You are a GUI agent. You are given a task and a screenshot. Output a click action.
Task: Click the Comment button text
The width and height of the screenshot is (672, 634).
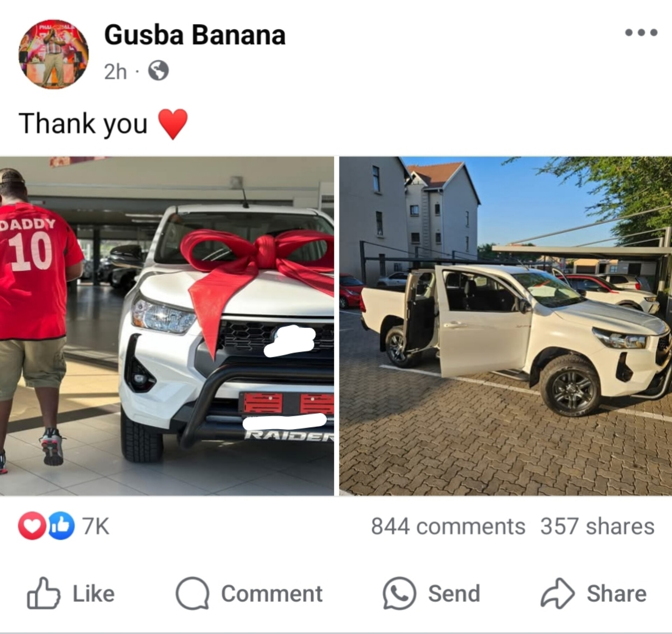coord(272,594)
